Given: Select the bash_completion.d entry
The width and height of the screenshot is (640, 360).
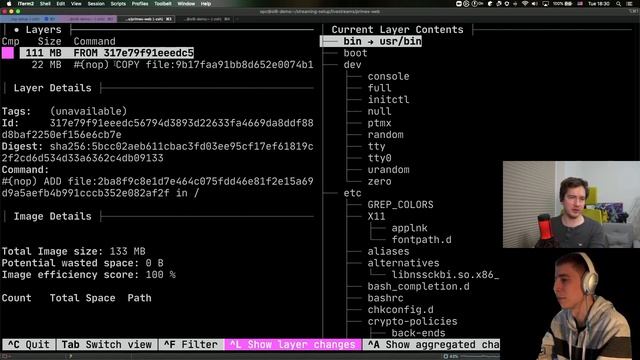Looking at the screenshot, I should tap(418, 287).
